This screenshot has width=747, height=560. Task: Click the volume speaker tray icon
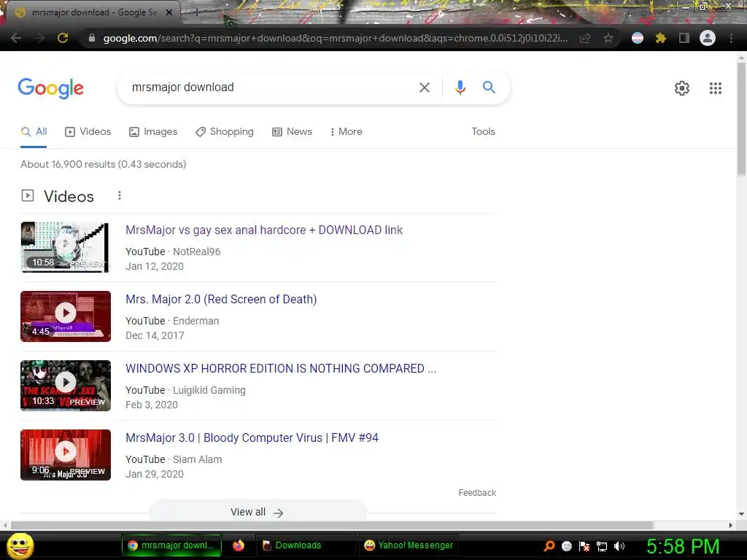coord(619,546)
